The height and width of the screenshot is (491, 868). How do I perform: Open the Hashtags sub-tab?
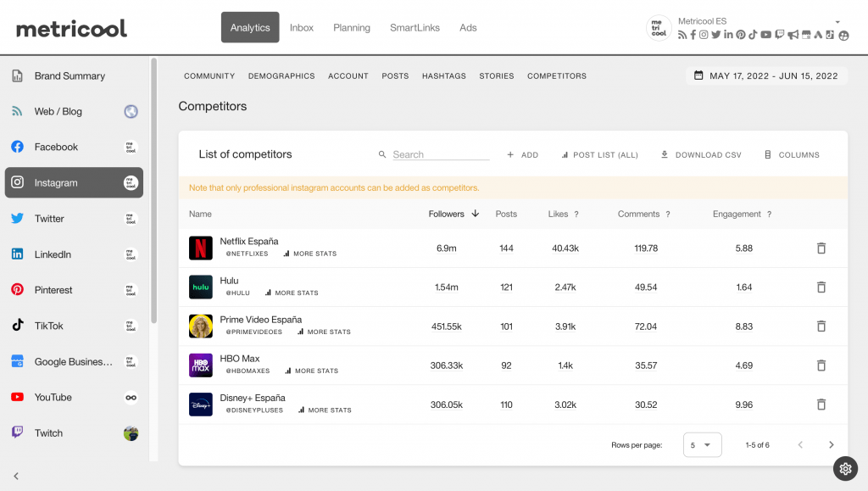(444, 75)
